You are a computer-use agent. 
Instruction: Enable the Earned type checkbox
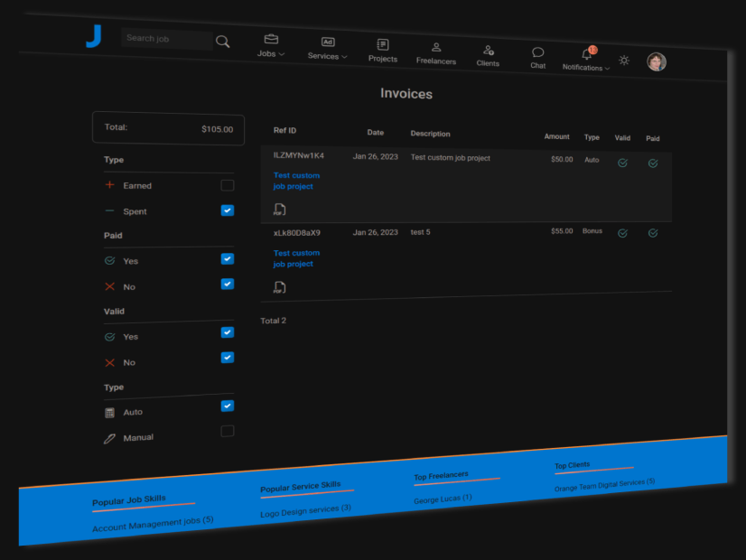(228, 185)
